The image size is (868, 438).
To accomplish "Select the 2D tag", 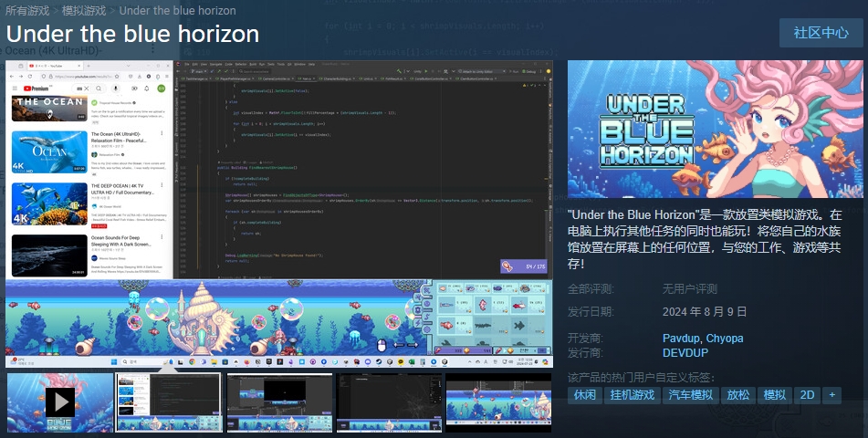I will (807, 395).
